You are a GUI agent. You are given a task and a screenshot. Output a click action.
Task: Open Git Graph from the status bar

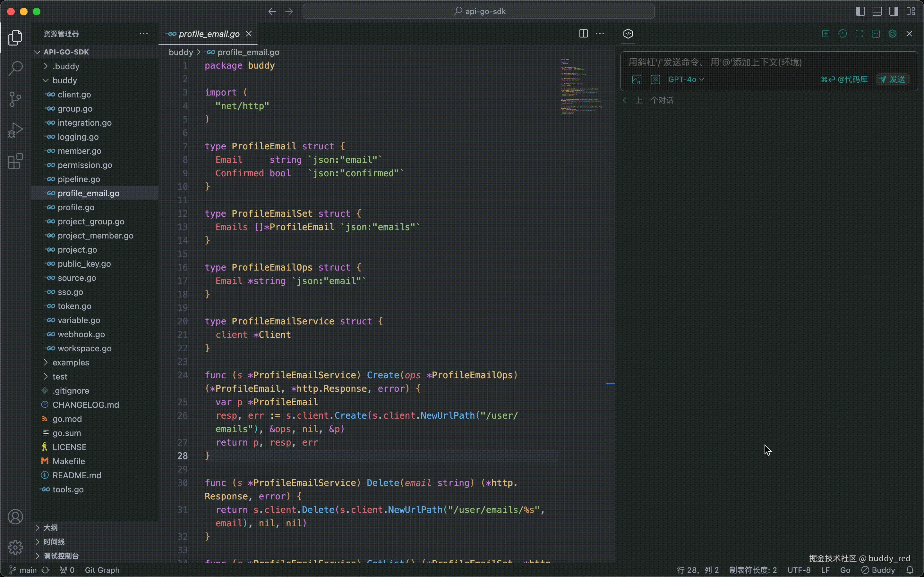tap(102, 570)
